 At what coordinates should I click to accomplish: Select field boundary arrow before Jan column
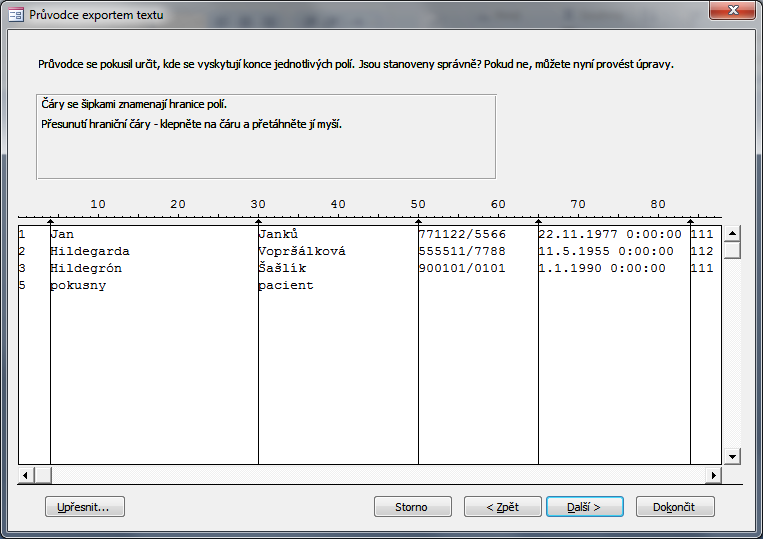50,222
